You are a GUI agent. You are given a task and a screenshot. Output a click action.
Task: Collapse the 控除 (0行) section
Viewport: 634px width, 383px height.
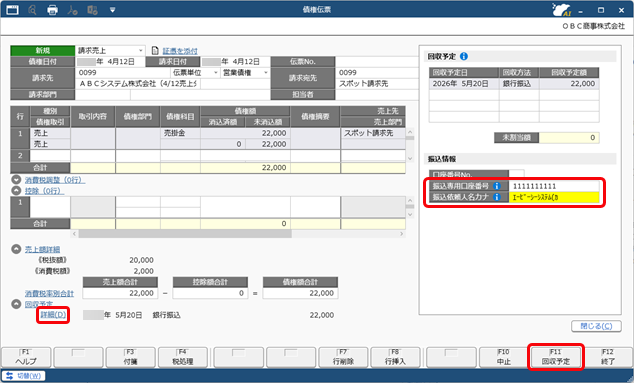pyautogui.click(x=16, y=190)
